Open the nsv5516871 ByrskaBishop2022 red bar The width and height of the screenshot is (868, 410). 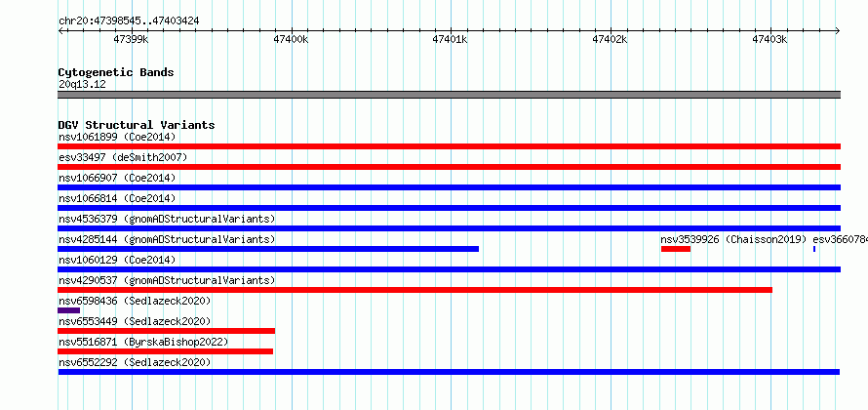pyautogui.click(x=165, y=351)
